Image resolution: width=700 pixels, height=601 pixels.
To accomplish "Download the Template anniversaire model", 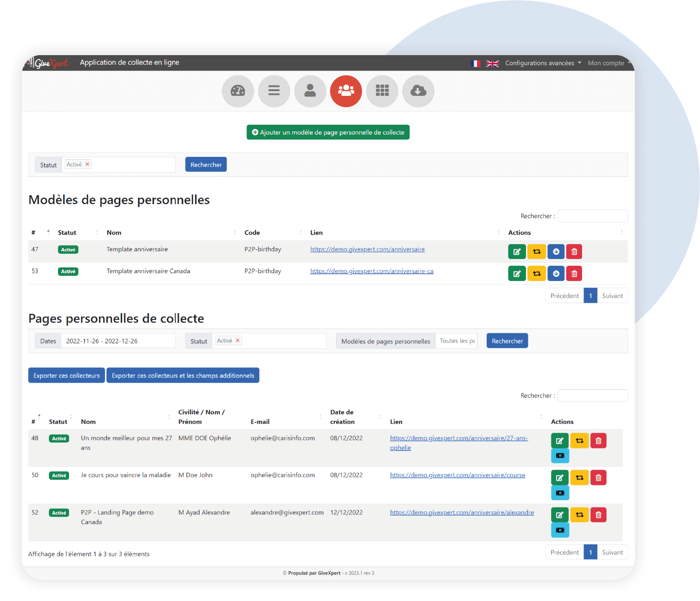I will pos(556,251).
